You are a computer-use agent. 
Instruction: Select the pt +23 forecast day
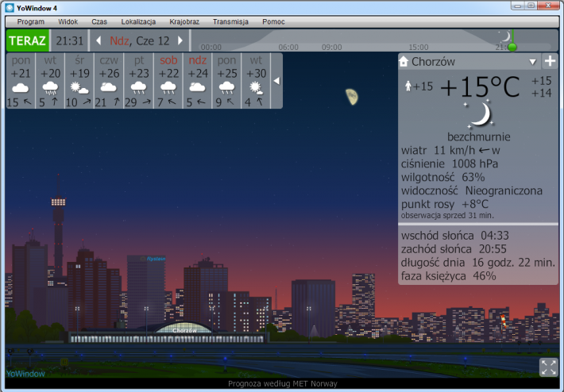click(x=138, y=81)
